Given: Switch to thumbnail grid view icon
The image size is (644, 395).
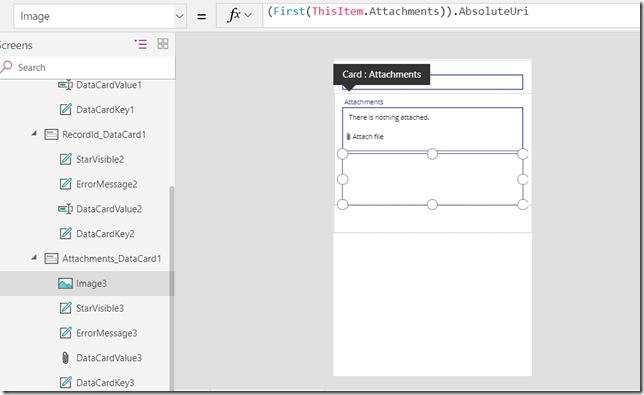Looking at the screenshot, I should pyautogui.click(x=163, y=44).
